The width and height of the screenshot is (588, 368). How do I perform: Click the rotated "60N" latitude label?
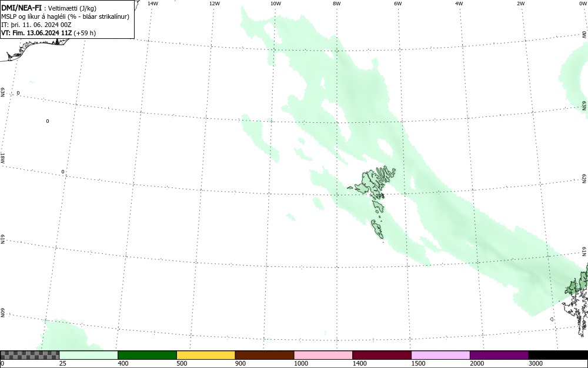2,313
